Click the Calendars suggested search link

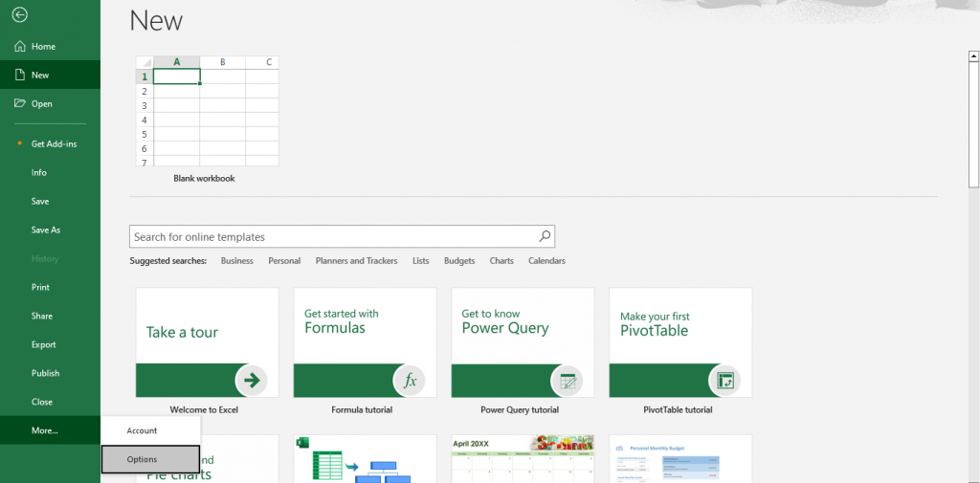tap(546, 260)
